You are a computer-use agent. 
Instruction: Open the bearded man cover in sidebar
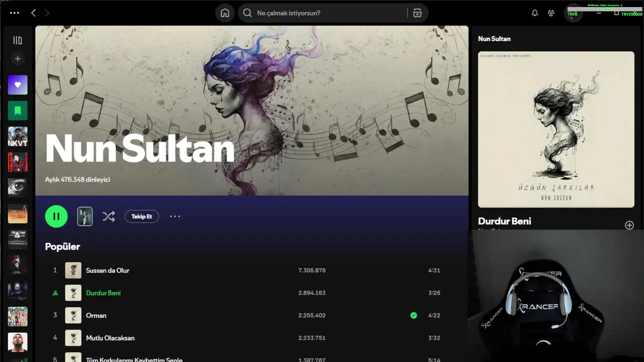[x=18, y=342]
